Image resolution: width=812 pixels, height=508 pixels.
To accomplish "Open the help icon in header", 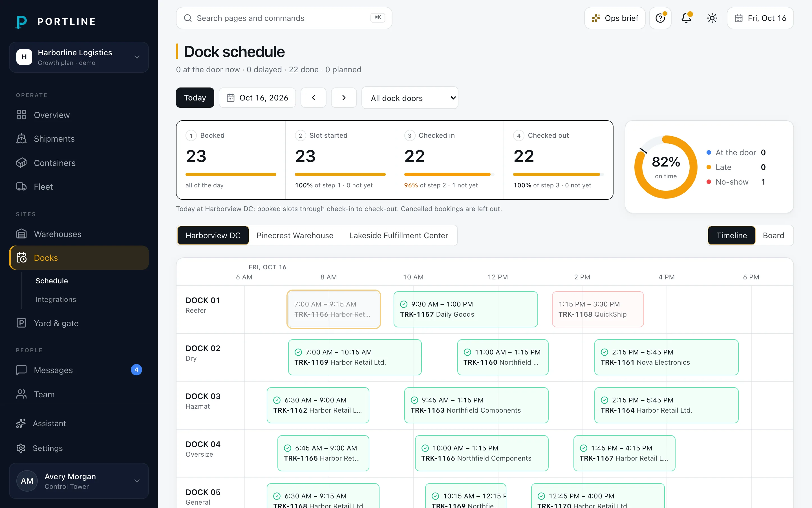I will click(660, 18).
